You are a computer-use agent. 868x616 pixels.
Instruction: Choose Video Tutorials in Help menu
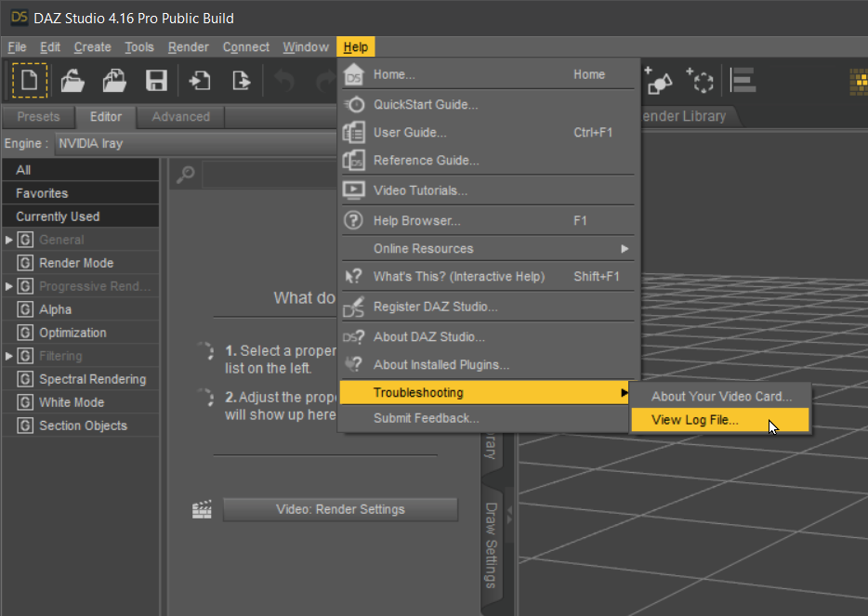[488, 190]
